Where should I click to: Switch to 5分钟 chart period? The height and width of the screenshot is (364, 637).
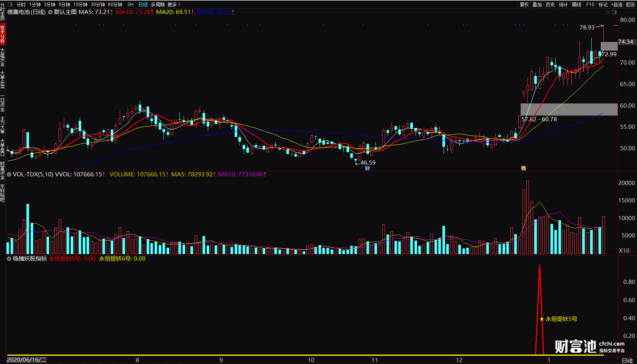[x=64, y=5]
